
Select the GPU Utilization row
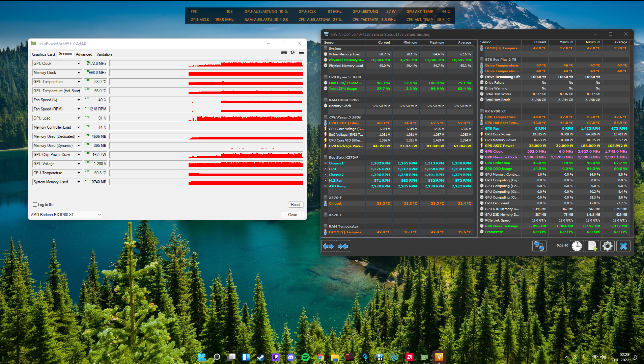click(x=554, y=163)
